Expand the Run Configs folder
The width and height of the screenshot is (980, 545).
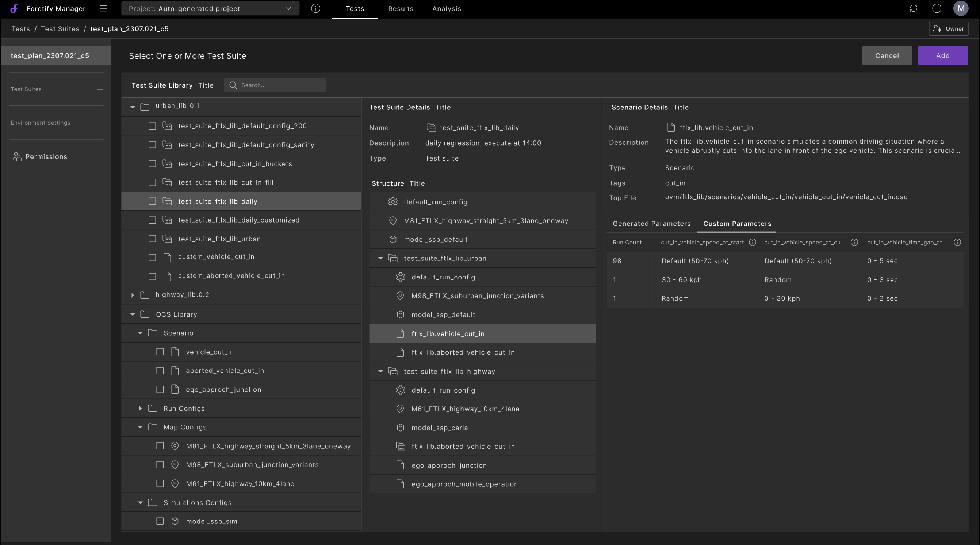140,408
